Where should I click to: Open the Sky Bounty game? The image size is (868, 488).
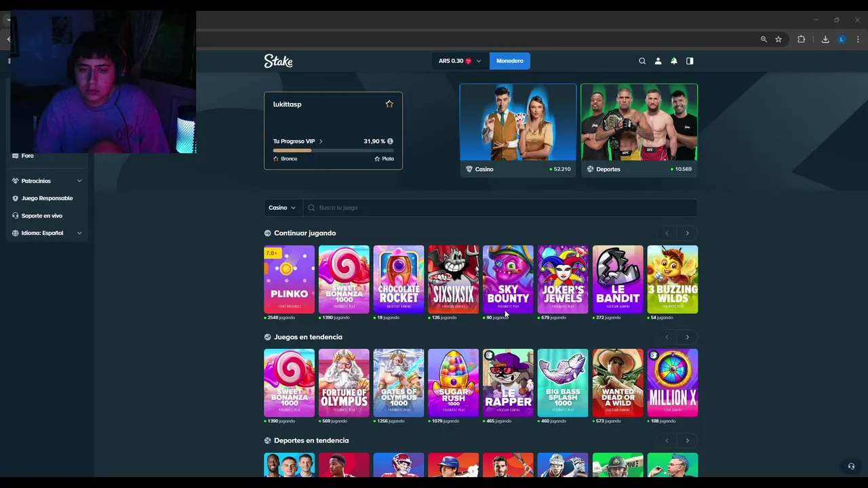pyautogui.click(x=508, y=279)
